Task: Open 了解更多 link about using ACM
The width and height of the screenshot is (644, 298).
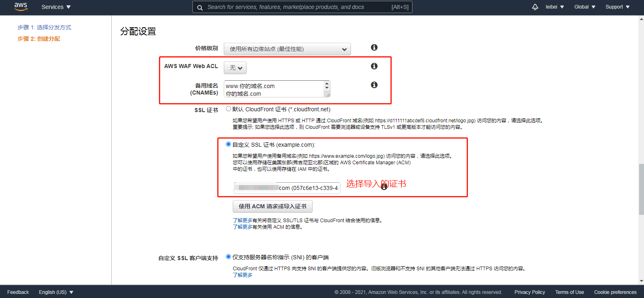Action: pos(243,227)
